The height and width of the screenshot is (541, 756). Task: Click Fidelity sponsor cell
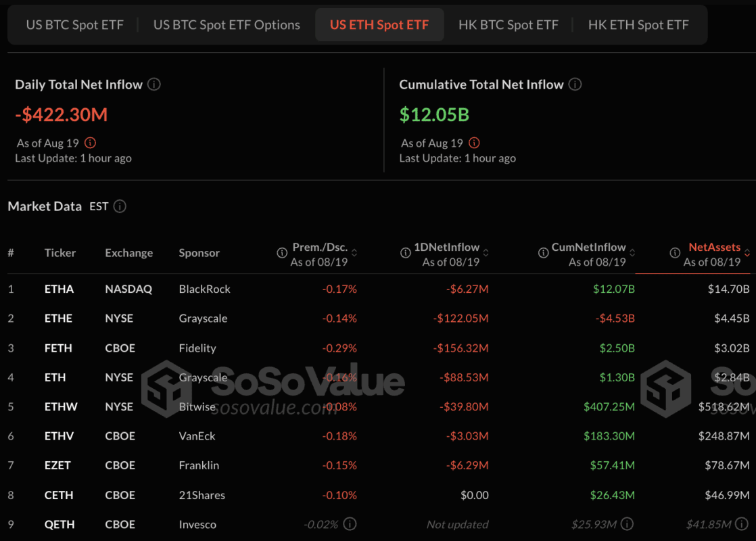197,348
